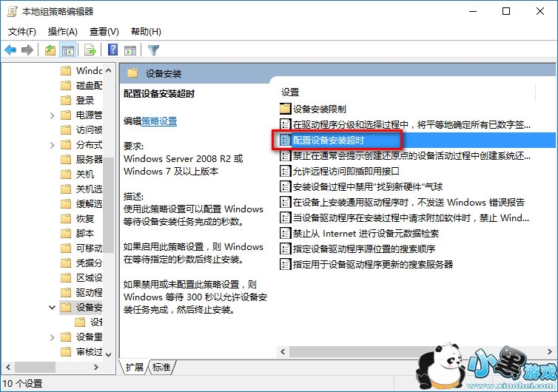Click the Up one level folder icon
This screenshot has height=392, width=558.
[x=50, y=50]
